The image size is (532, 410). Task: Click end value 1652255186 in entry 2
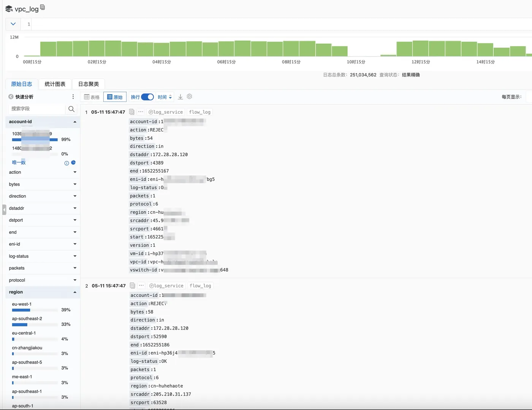point(156,345)
